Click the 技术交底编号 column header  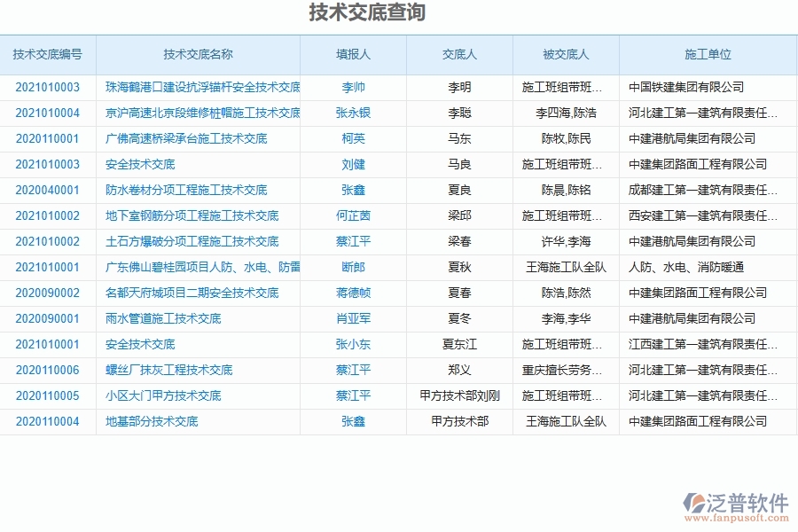click(x=47, y=54)
